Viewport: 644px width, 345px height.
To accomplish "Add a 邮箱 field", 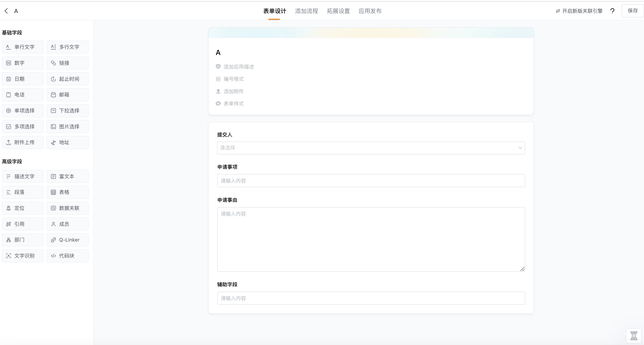I will (67, 95).
